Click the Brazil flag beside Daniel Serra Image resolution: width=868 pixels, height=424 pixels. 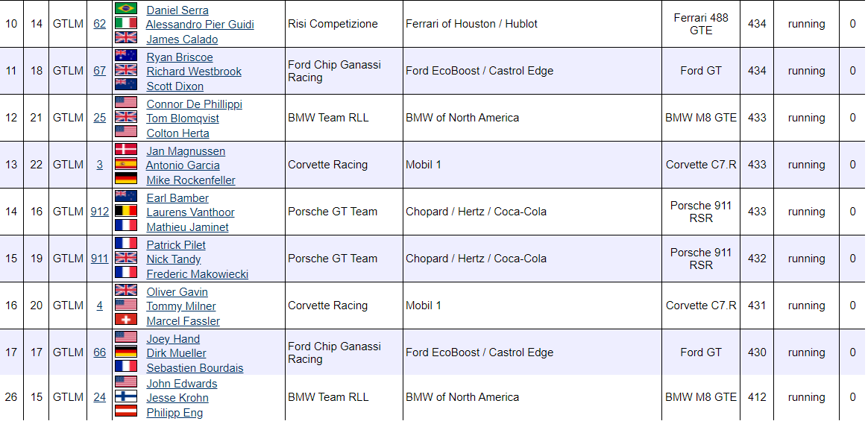click(126, 8)
